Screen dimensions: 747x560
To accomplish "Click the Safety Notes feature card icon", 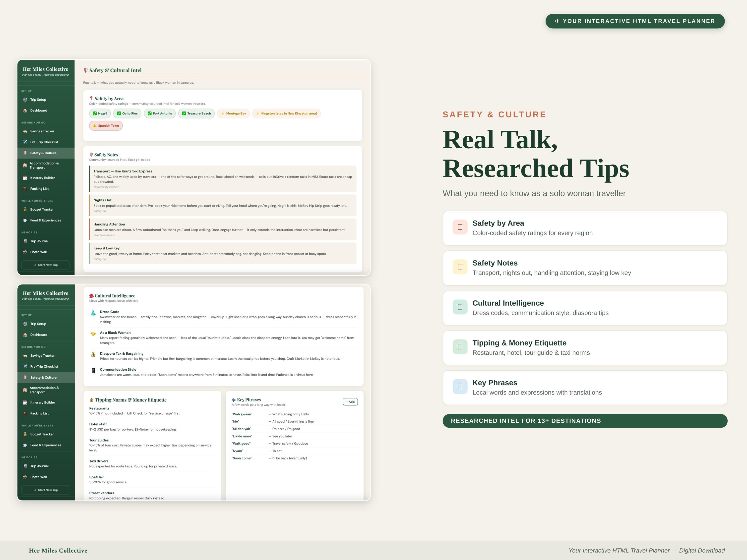I will pos(460,267).
